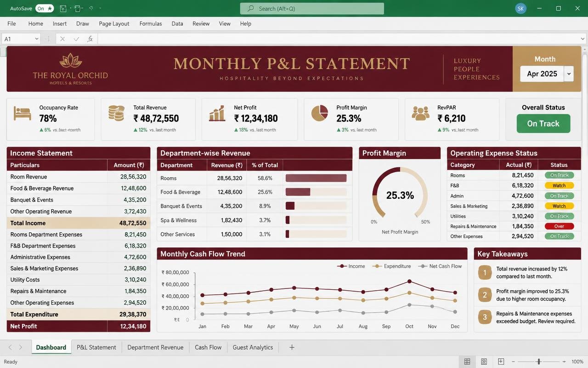Click the Enter checkmark formula icon
The width and height of the screenshot is (588, 368).
pyautogui.click(x=76, y=39)
